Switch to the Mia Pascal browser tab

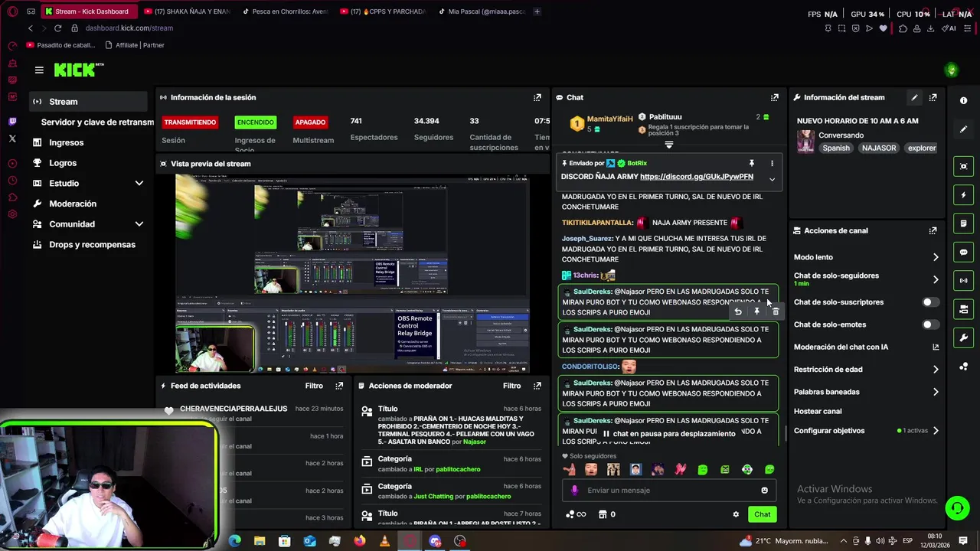tap(482, 11)
